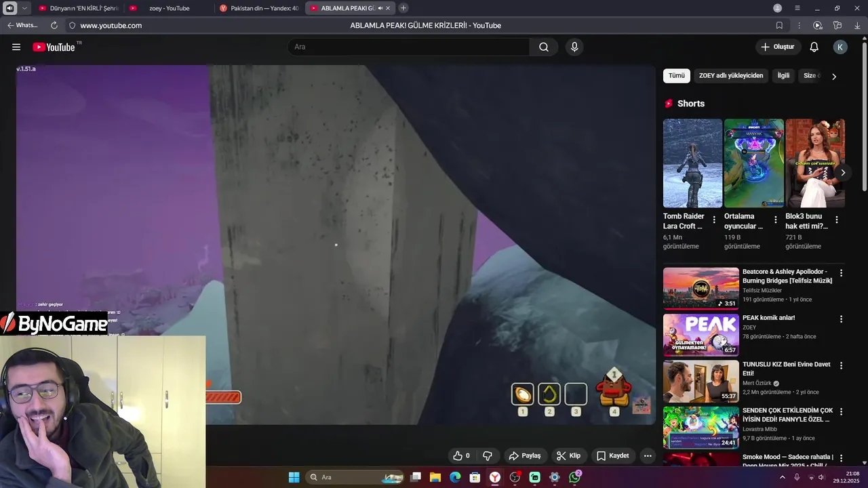The image size is (868, 488).
Task: Open the tab list dropdown arrow
Action: (24, 8)
